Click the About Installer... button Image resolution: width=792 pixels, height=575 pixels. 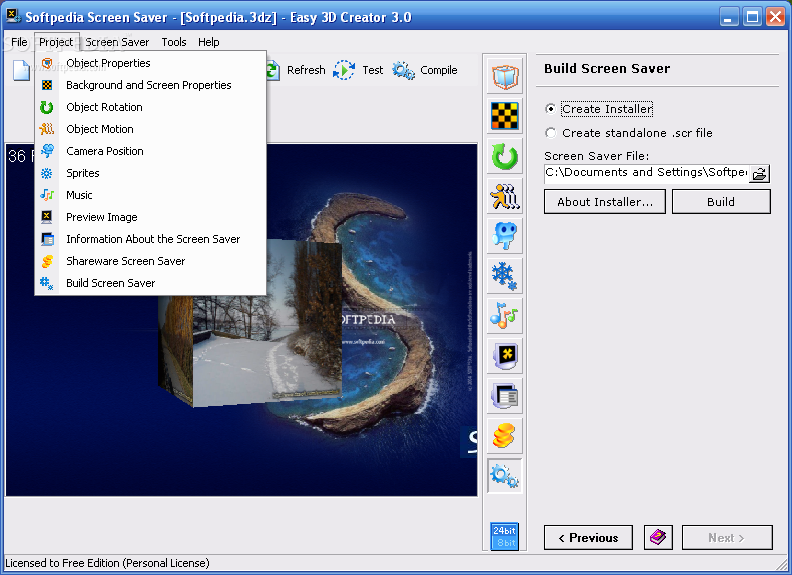605,202
